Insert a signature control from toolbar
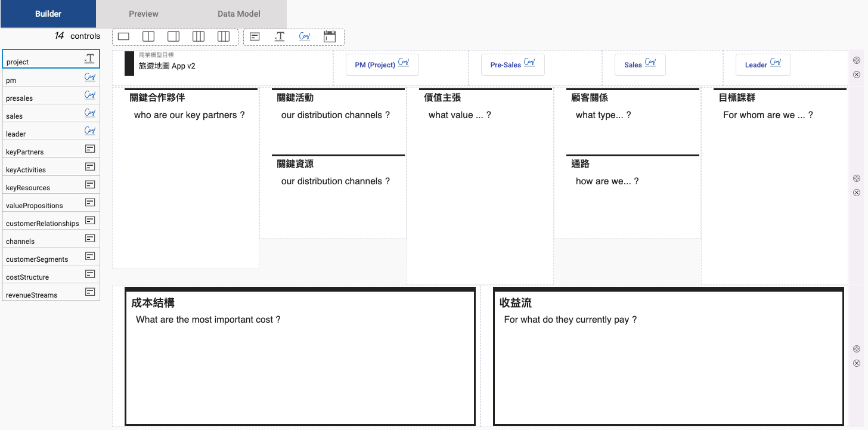This screenshot has height=430, width=868. pos(305,36)
